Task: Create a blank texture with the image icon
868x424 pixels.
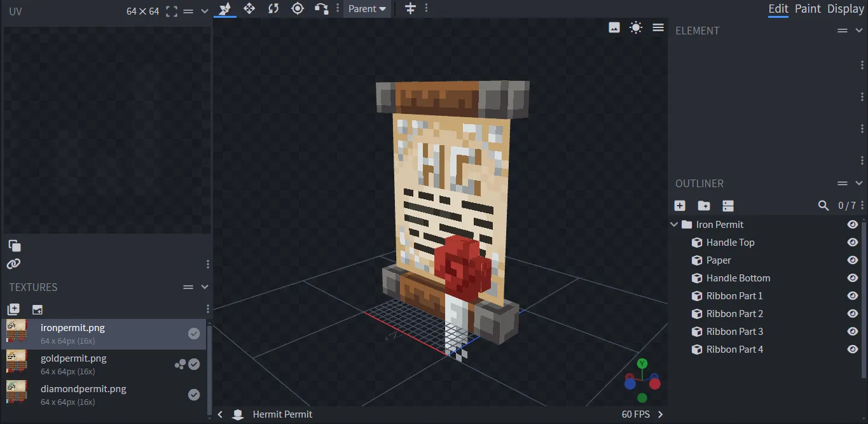Action: [38, 309]
